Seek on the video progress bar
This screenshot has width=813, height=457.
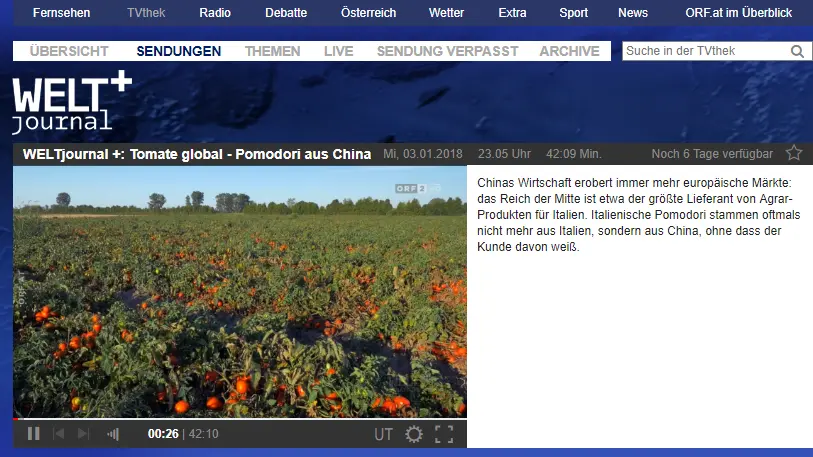click(x=240, y=419)
